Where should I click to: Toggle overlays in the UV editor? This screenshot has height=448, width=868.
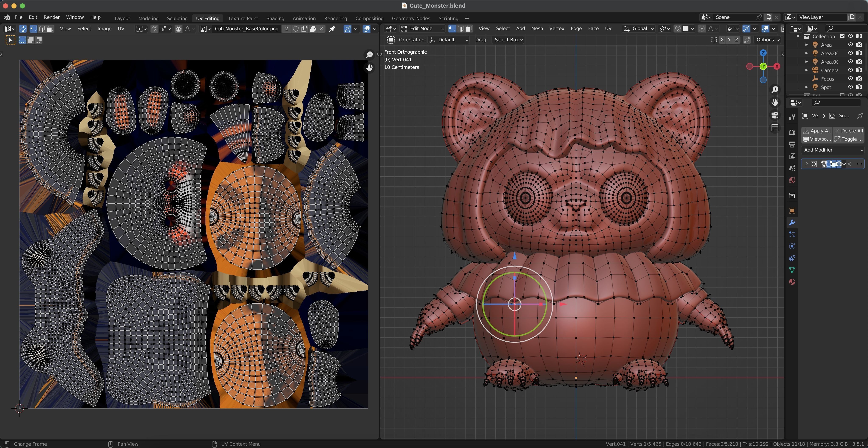click(x=367, y=29)
